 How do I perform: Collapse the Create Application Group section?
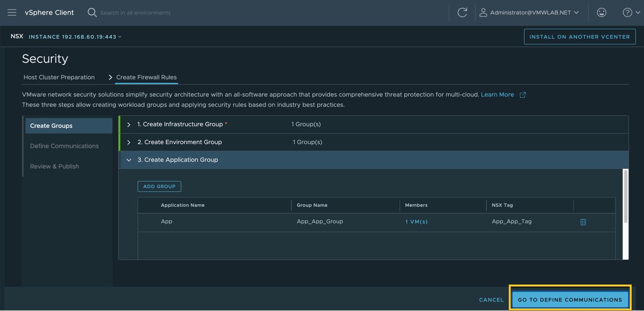(129, 160)
